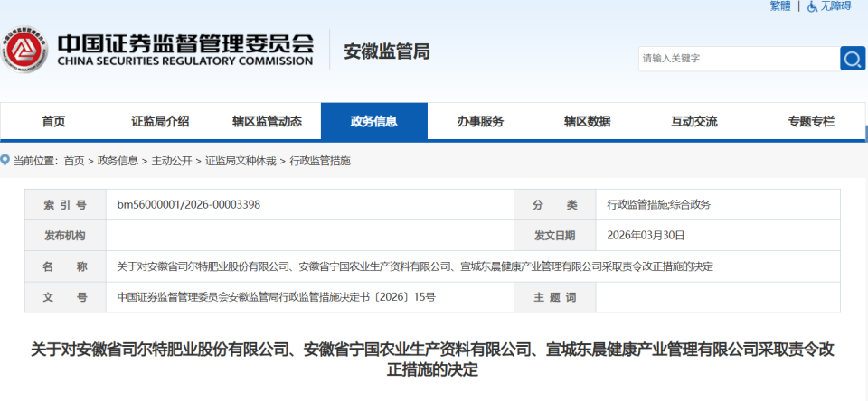Screen dimensions: 868x401
Task: Click the 发布机构 label cell
Action: coord(65,236)
